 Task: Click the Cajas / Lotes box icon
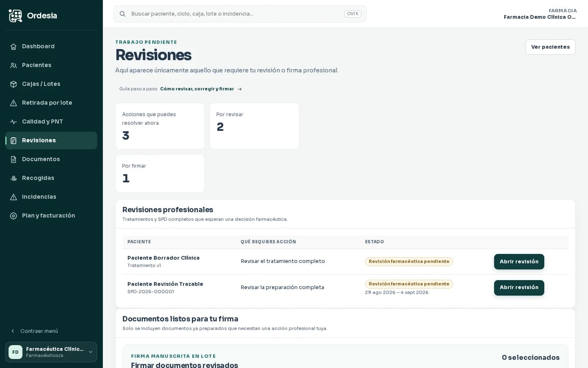click(x=13, y=84)
